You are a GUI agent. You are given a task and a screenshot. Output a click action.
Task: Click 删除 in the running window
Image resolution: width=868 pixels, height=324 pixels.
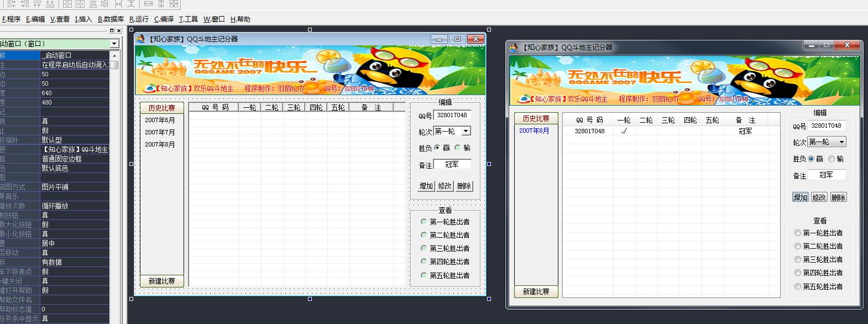tap(839, 197)
